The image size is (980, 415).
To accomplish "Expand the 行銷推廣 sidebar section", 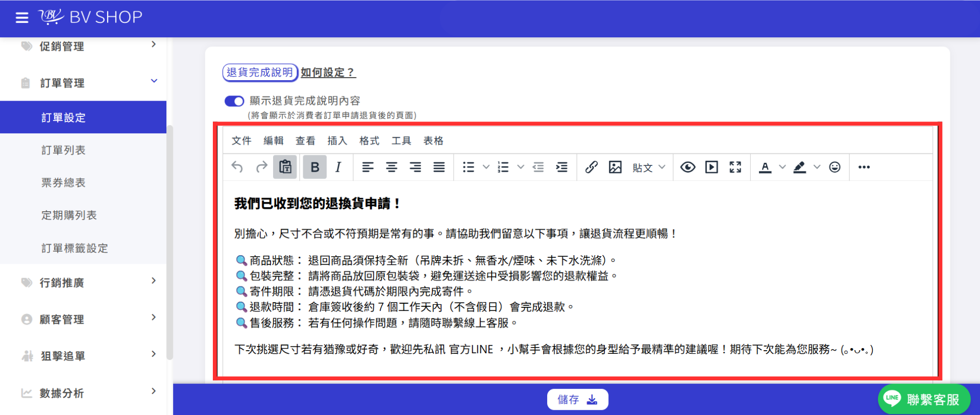I will pyautogui.click(x=83, y=282).
